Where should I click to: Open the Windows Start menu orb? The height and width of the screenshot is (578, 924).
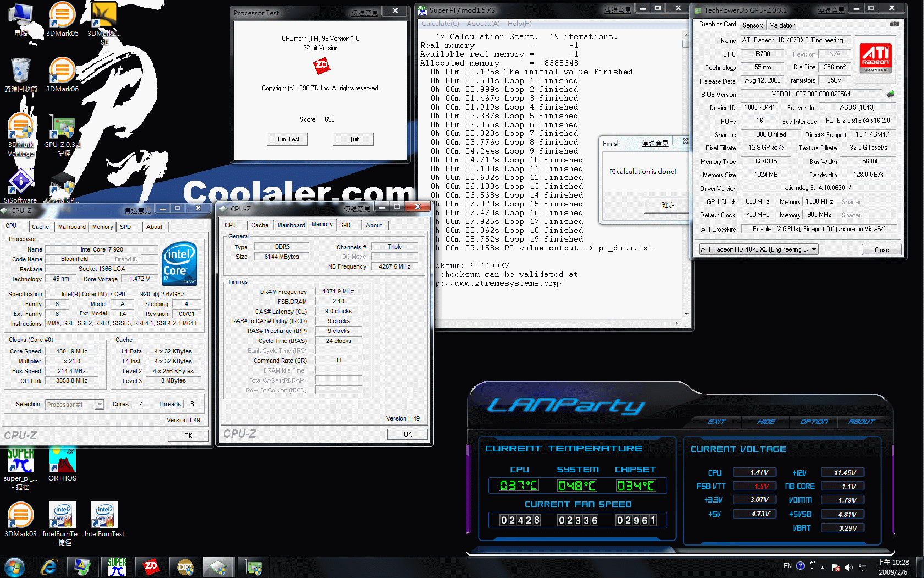click(14, 567)
